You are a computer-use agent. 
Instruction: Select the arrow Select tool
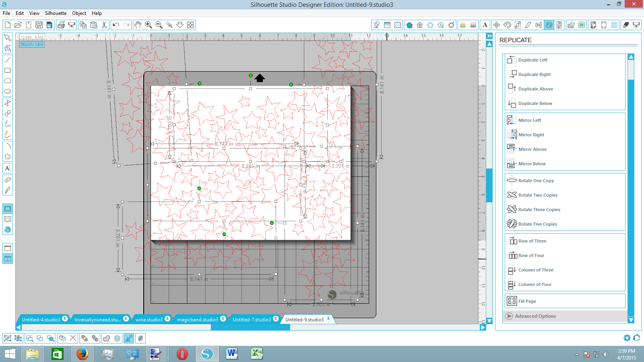pyautogui.click(x=7, y=38)
